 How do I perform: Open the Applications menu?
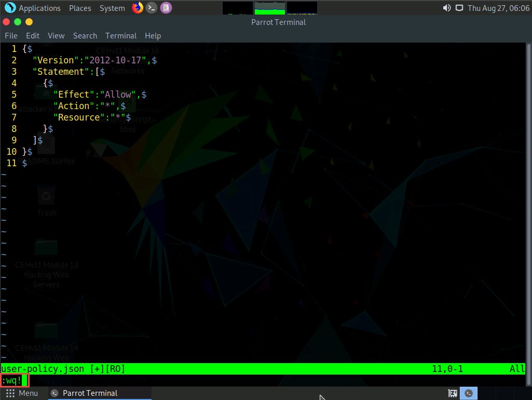(39, 8)
